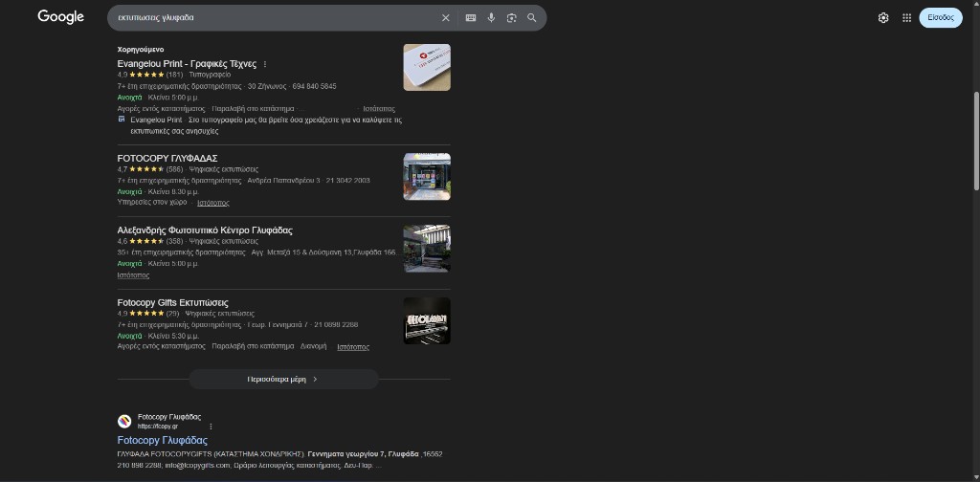This screenshot has height=482, width=980.
Task: Click the Google logo
Action: [x=60, y=17]
